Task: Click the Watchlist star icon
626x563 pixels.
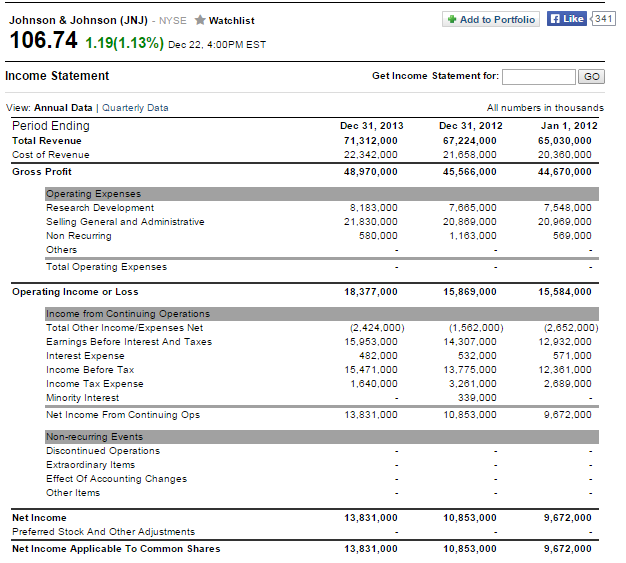Action: (x=200, y=20)
